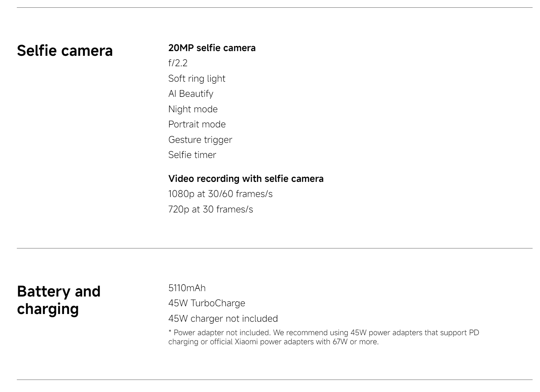Click the 720p at 30 frames/s line
Image resolution: width=540 pixels, height=392 pixels.
tap(210, 209)
